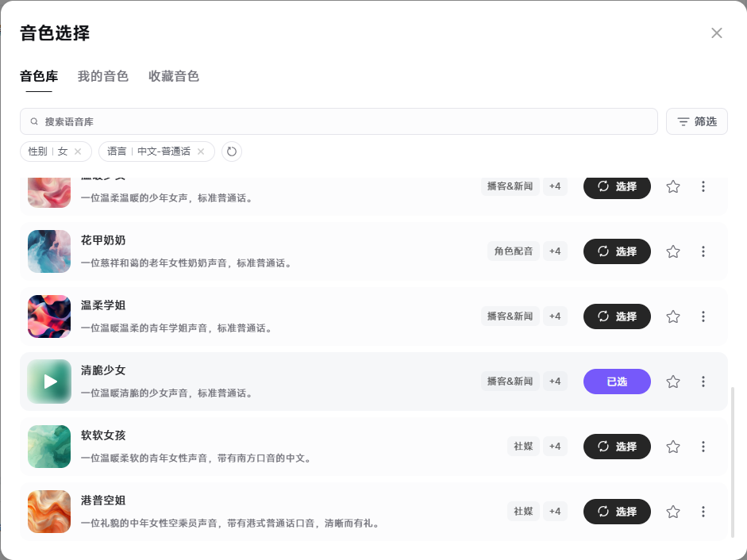
Task: Play the 清脆少女 voice preview
Action: click(49, 382)
